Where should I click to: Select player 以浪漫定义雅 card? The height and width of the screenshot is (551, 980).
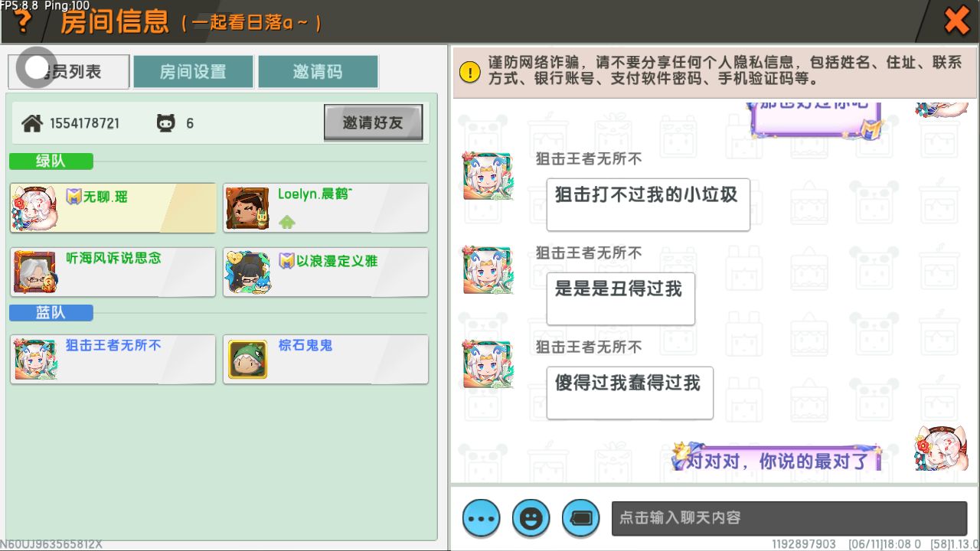(326, 272)
